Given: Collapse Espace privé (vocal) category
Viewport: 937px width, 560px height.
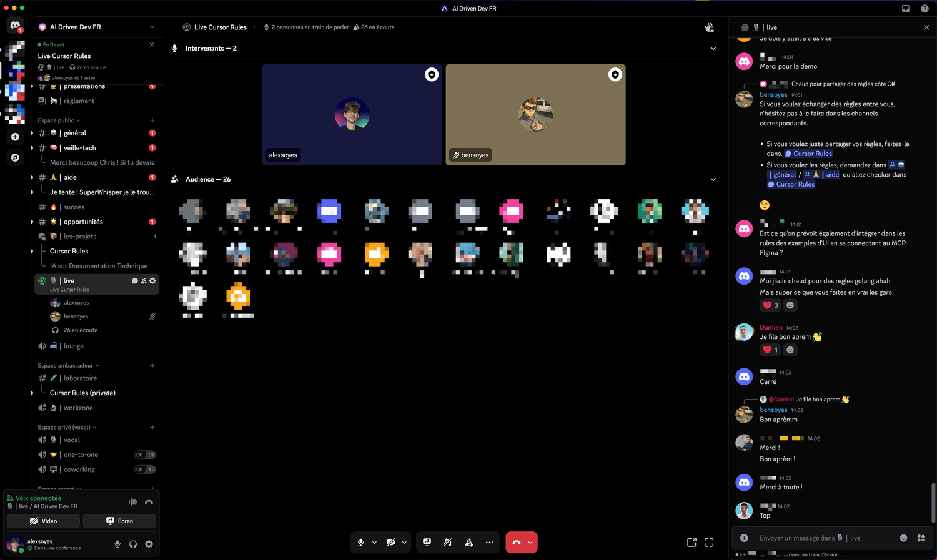Looking at the screenshot, I should pyautogui.click(x=67, y=427).
